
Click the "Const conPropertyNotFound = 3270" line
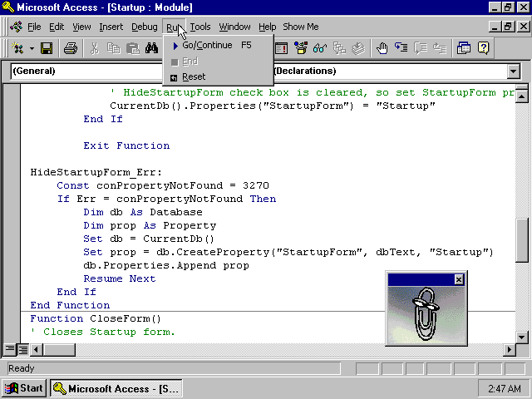(x=163, y=185)
